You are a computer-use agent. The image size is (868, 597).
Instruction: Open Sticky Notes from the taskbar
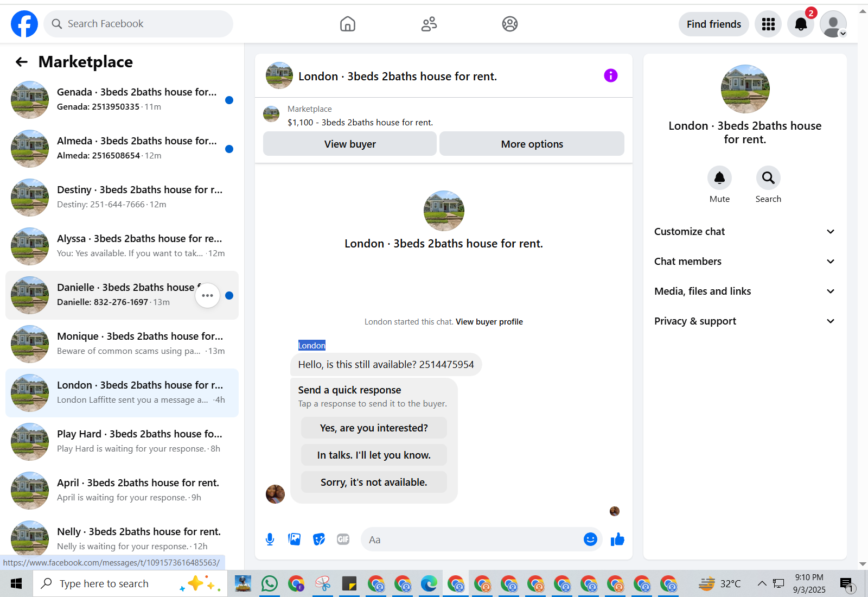pos(349,583)
